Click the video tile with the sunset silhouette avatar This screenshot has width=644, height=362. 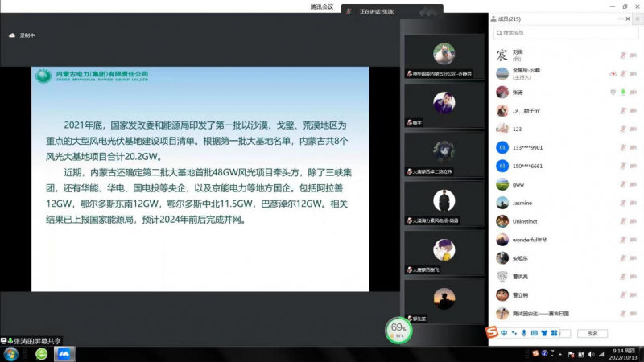(x=444, y=301)
